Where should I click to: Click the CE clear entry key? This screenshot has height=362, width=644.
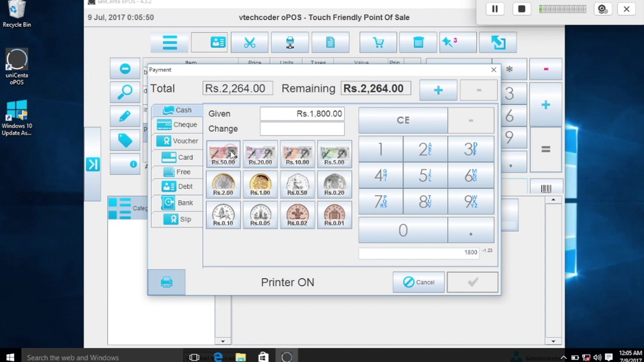pos(403,120)
